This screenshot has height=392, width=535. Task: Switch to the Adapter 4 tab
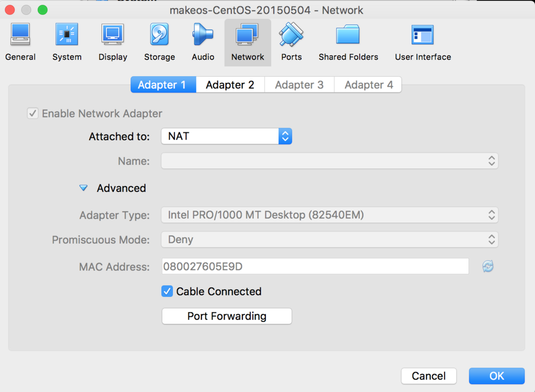pyautogui.click(x=368, y=85)
